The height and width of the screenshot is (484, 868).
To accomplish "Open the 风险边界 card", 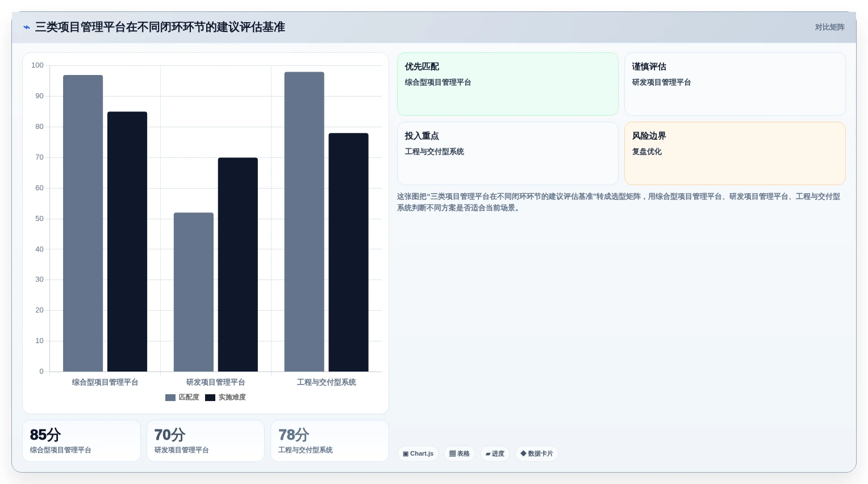I will point(735,153).
